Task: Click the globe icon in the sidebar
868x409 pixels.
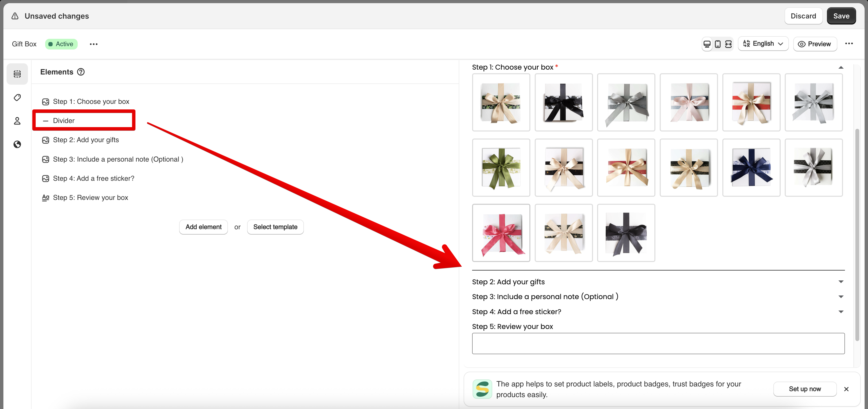Action: (17, 144)
